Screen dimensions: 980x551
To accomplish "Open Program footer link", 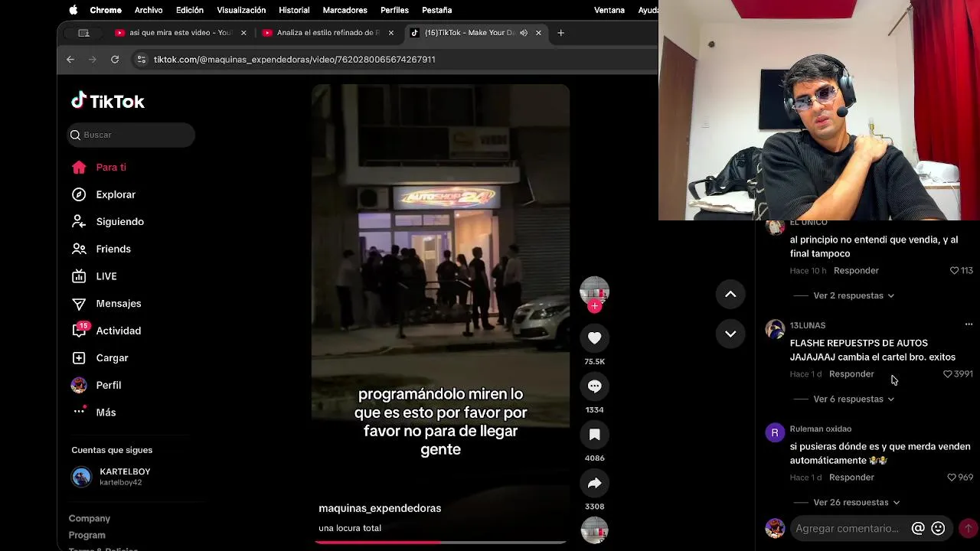I will [87, 535].
